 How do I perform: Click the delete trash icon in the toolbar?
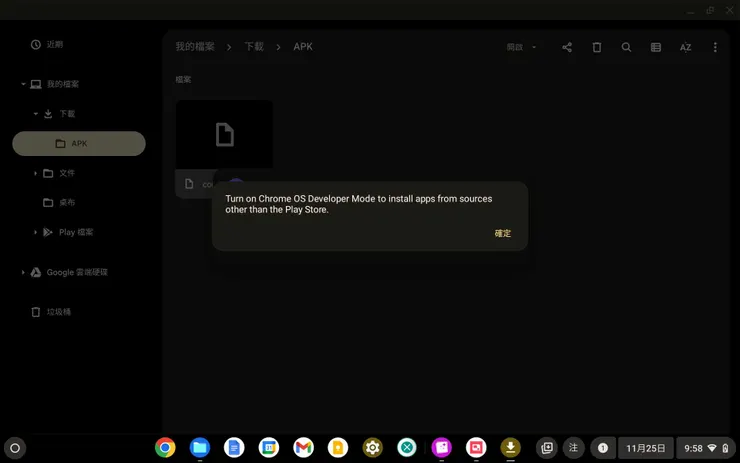[x=597, y=47]
